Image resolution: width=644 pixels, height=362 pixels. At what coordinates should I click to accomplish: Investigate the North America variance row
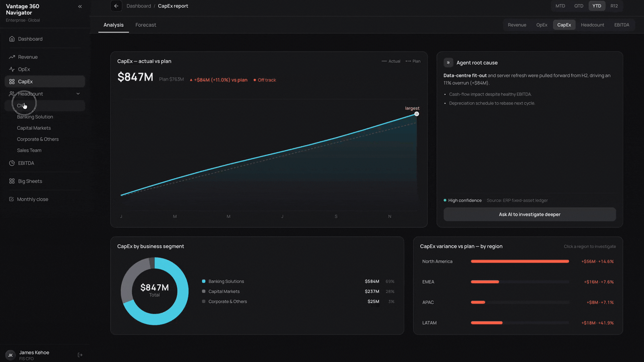point(518,261)
